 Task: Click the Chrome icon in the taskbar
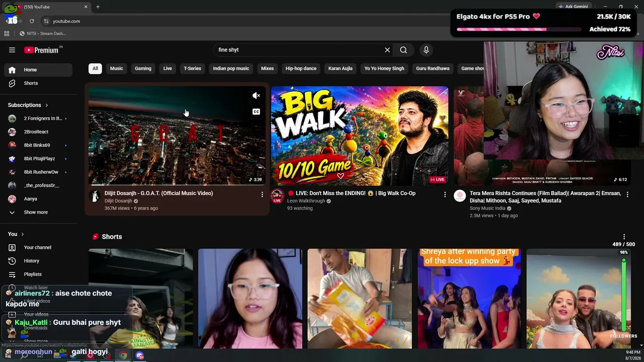coord(123,355)
